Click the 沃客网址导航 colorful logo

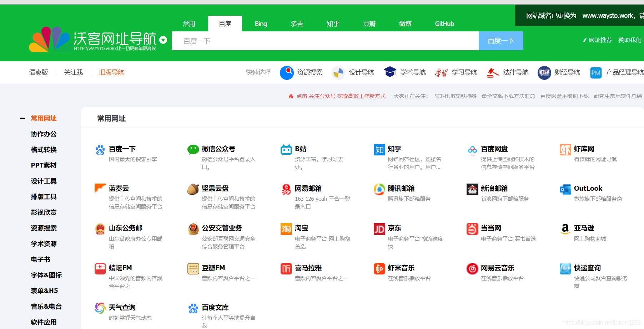pyautogui.click(x=50, y=39)
